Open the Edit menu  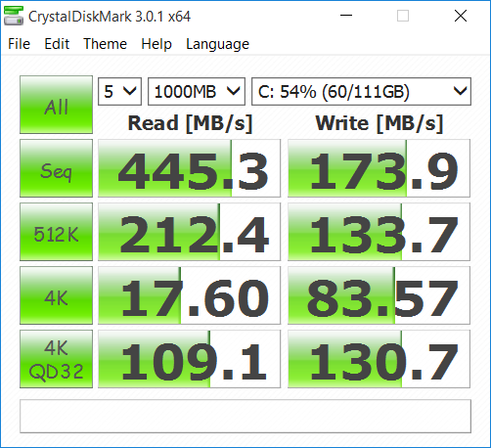(x=57, y=44)
